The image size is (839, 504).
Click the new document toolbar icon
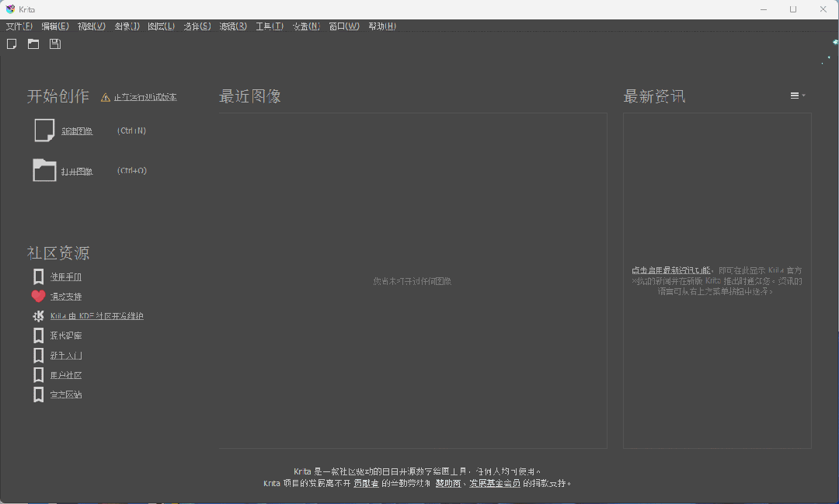(12, 43)
